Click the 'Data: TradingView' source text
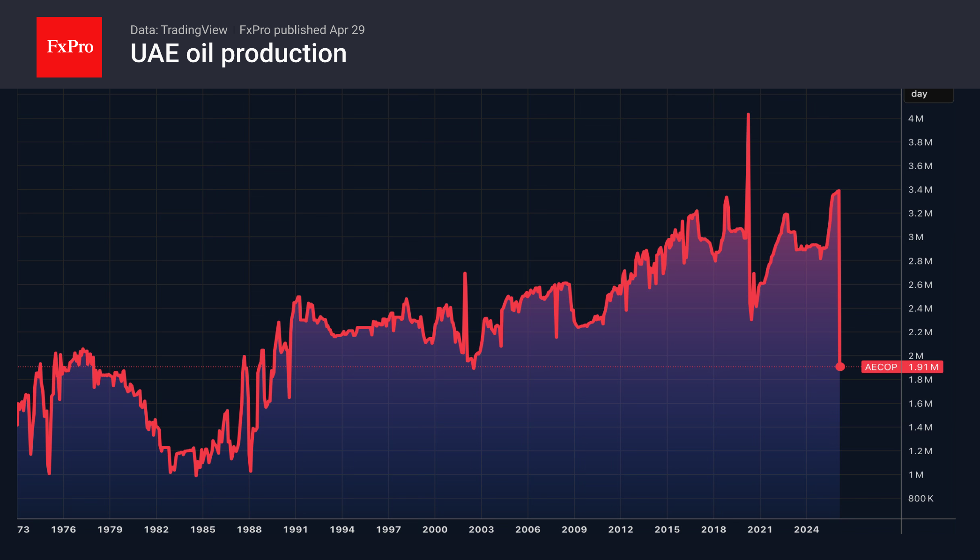 coord(178,30)
